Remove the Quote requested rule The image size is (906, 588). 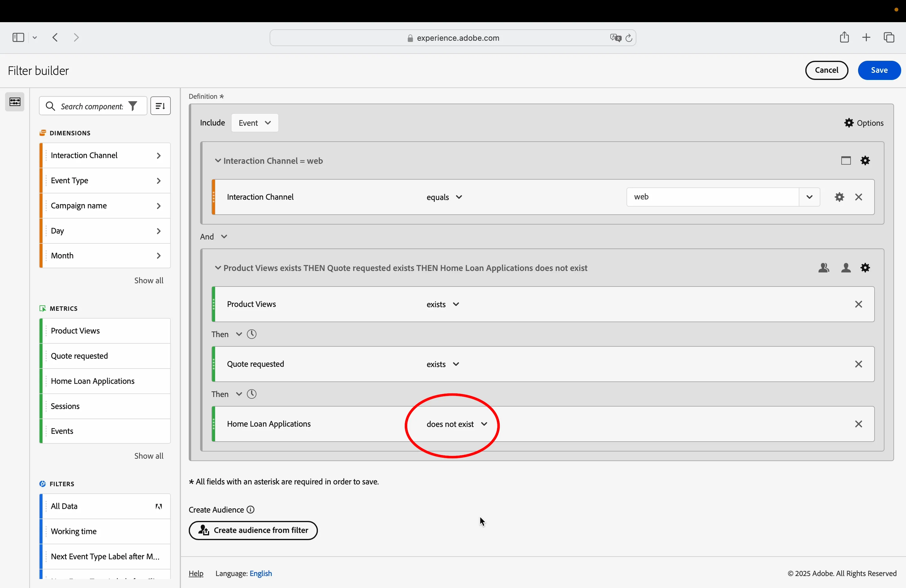pos(858,364)
